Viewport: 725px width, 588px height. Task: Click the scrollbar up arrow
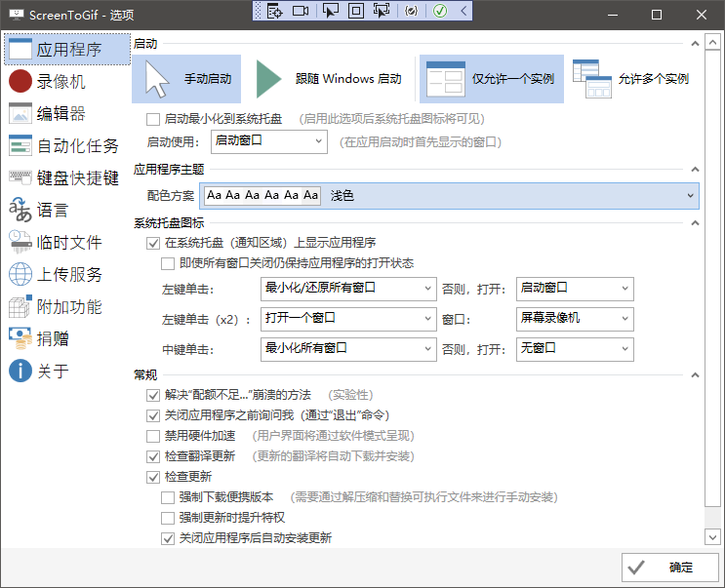point(712,43)
